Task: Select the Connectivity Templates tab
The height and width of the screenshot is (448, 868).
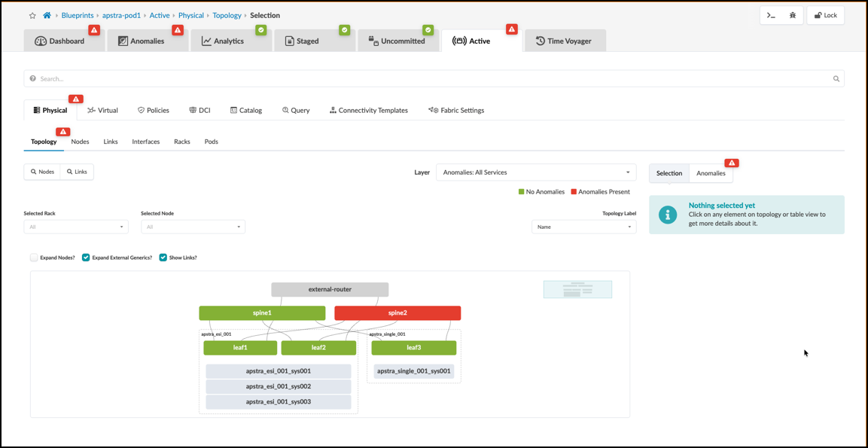Action: (369, 110)
